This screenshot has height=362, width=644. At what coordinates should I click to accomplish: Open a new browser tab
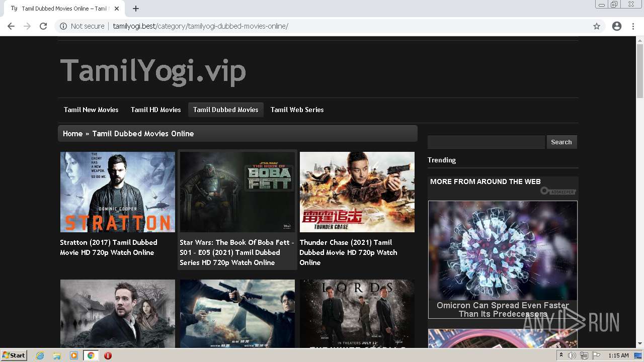(x=136, y=9)
